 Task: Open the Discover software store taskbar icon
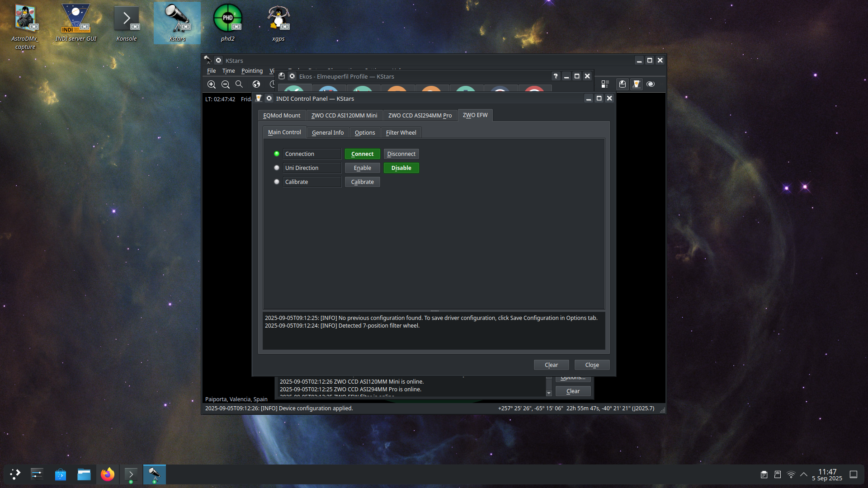point(61,474)
